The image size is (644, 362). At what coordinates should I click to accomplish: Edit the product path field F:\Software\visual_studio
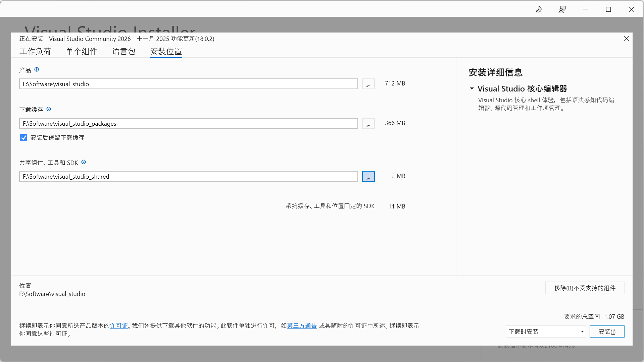tap(189, 84)
